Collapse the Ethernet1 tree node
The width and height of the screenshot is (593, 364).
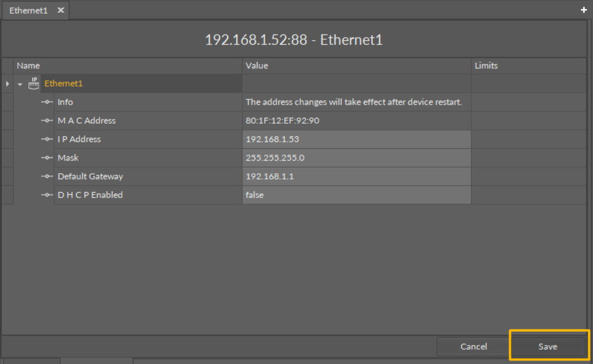20,84
